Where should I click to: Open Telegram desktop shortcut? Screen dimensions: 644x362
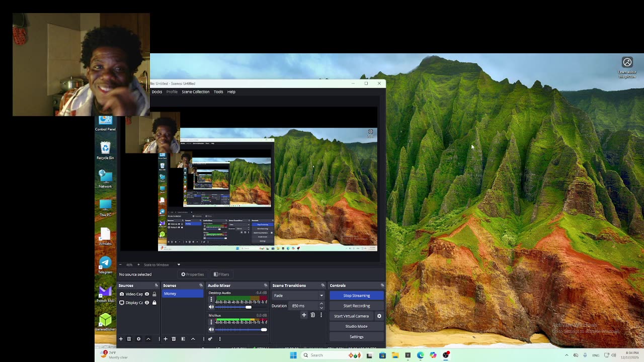point(105,265)
